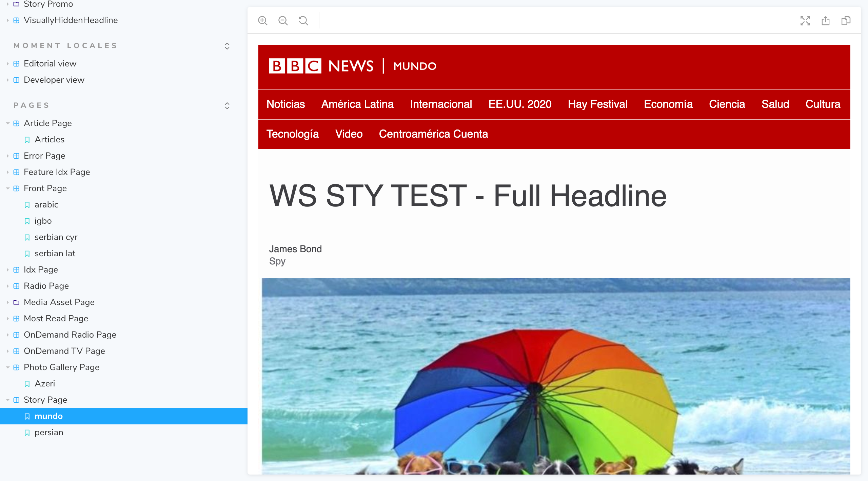Click the BBC News logo
Screen dimensions: 868x481
click(x=321, y=66)
